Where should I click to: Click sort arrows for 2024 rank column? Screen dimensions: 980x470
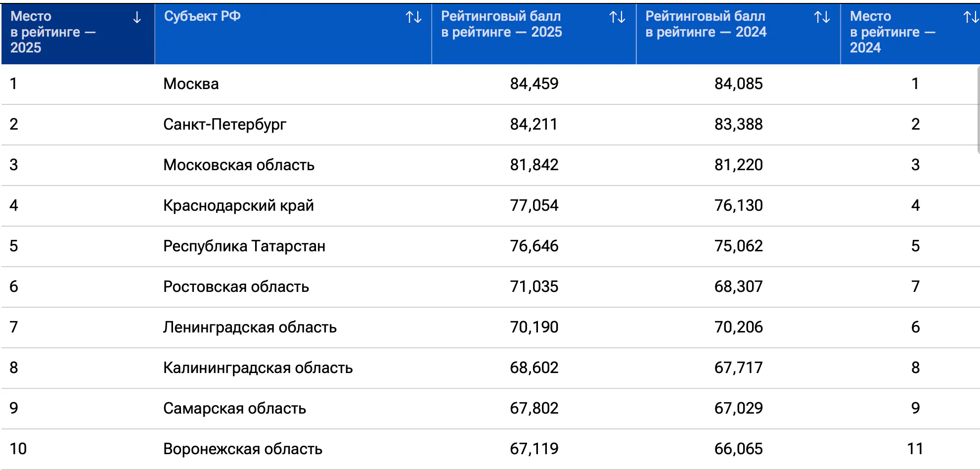(x=971, y=18)
